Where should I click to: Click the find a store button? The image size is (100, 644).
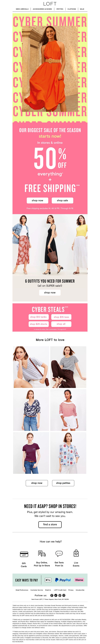coord(50,525)
